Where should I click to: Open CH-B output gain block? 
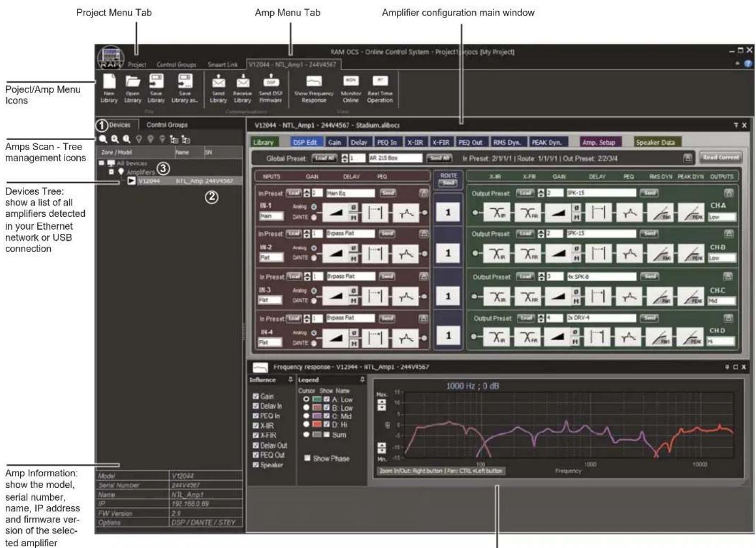[558, 254]
